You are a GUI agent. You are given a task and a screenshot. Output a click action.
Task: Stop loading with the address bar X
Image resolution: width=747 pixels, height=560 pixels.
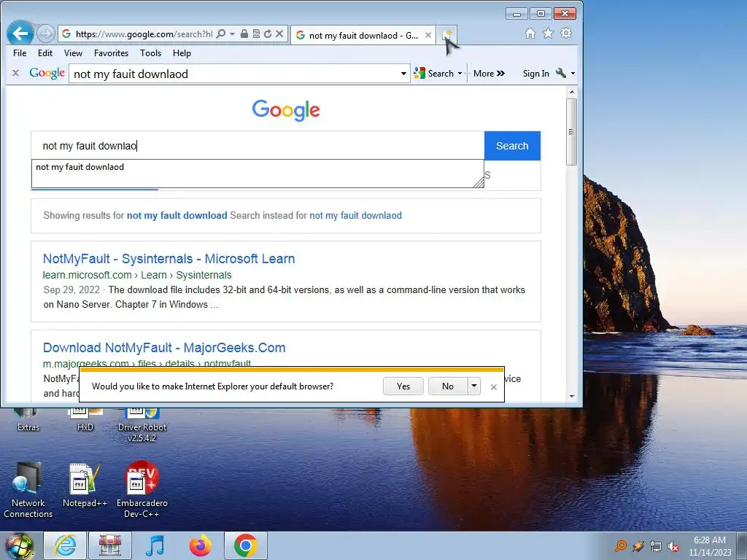pyautogui.click(x=279, y=34)
